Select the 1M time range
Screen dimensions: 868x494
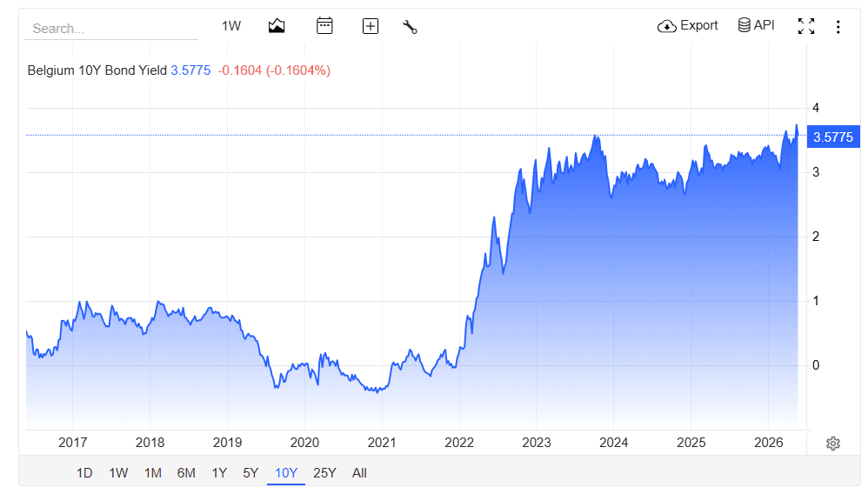point(153,473)
